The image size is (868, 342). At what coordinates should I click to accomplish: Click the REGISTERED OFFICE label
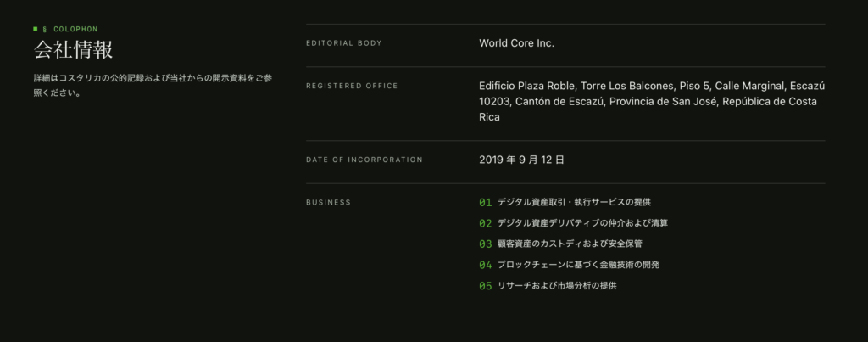(x=352, y=86)
